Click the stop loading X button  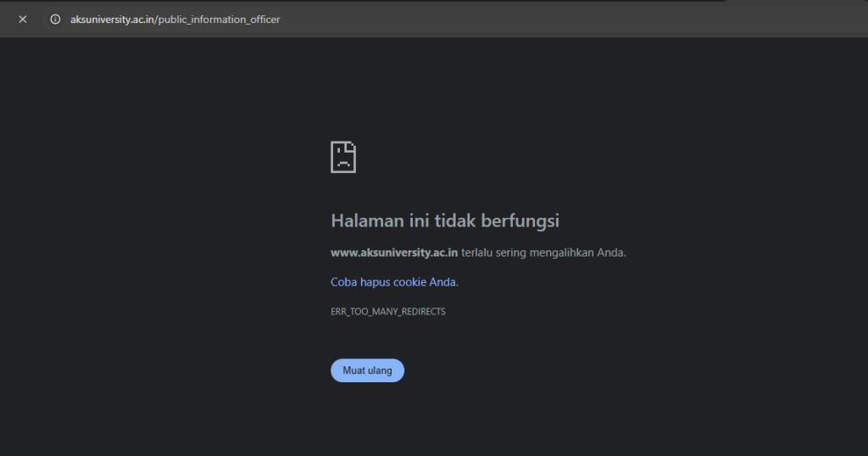(23, 19)
